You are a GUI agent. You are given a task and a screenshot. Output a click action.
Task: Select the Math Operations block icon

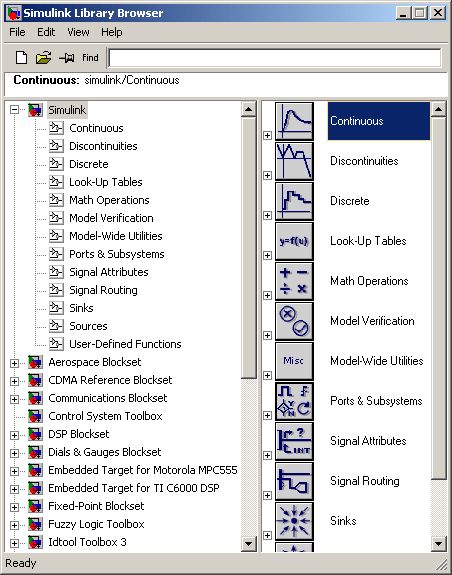click(294, 281)
